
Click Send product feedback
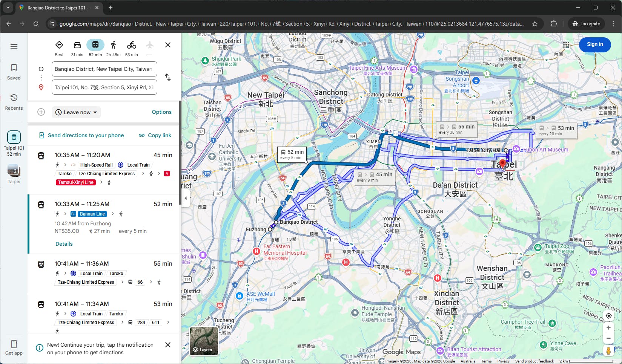point(534,361)
